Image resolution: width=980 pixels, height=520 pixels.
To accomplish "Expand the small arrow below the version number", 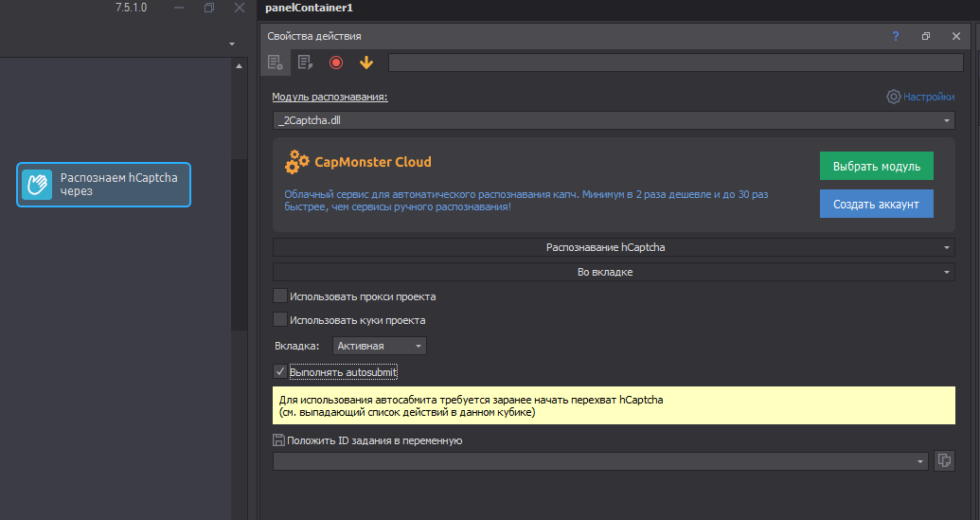I will click(232, 44).
